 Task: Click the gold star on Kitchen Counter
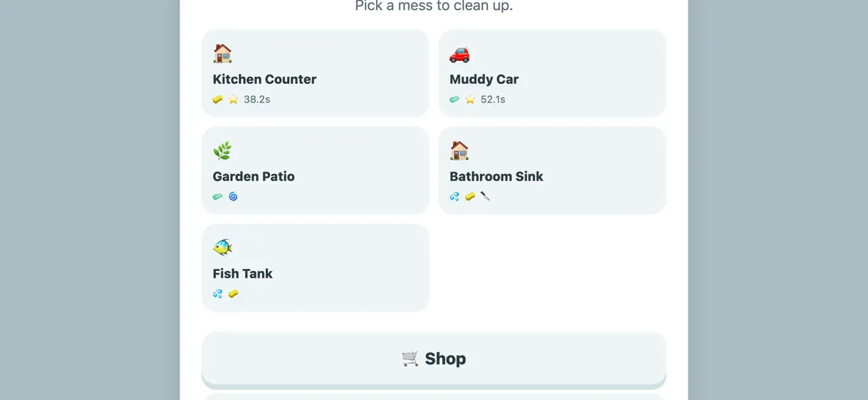tap(234, 99)
